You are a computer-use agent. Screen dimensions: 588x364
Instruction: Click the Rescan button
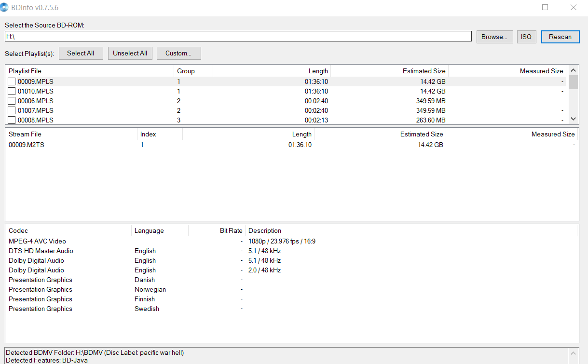[560, 37]
